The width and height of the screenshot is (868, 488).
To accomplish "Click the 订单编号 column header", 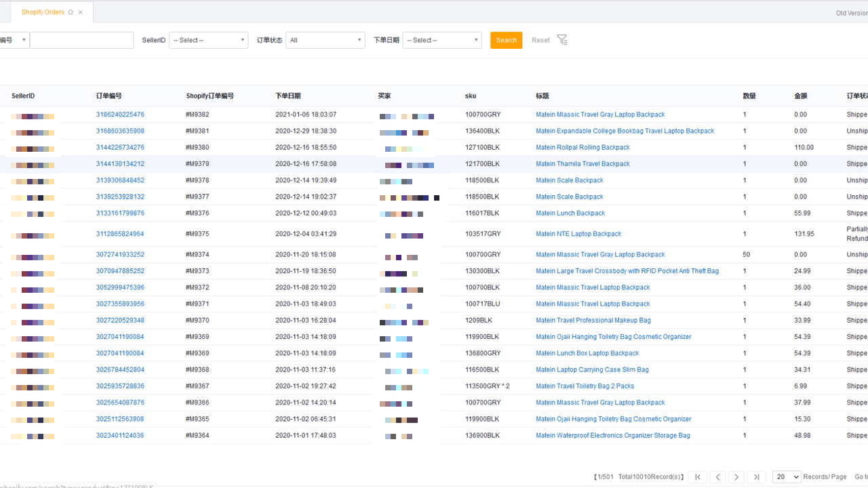I will click(x=109, y=96).
